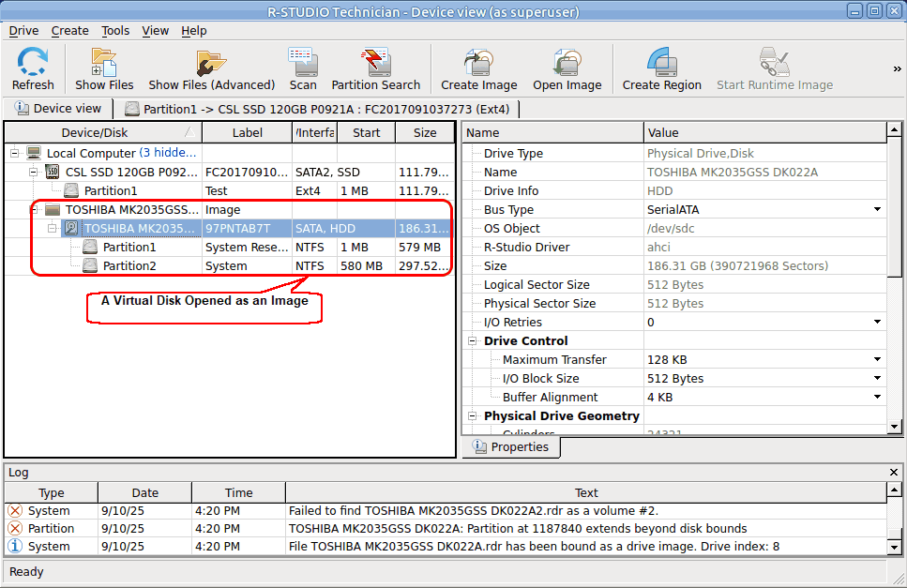Collapse the CSL SSD 120GB node
This screenshot has width=907, height=588.
click(34, 172)
